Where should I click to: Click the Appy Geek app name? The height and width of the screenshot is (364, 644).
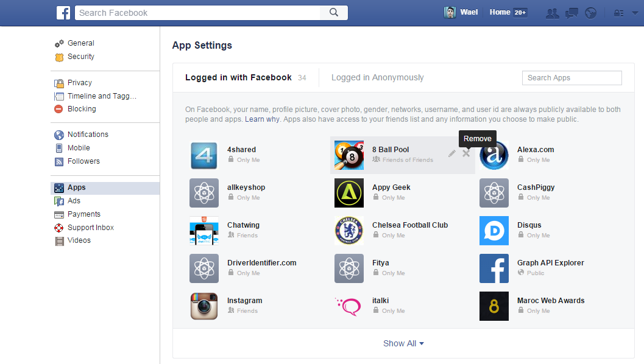click(391, 187)
